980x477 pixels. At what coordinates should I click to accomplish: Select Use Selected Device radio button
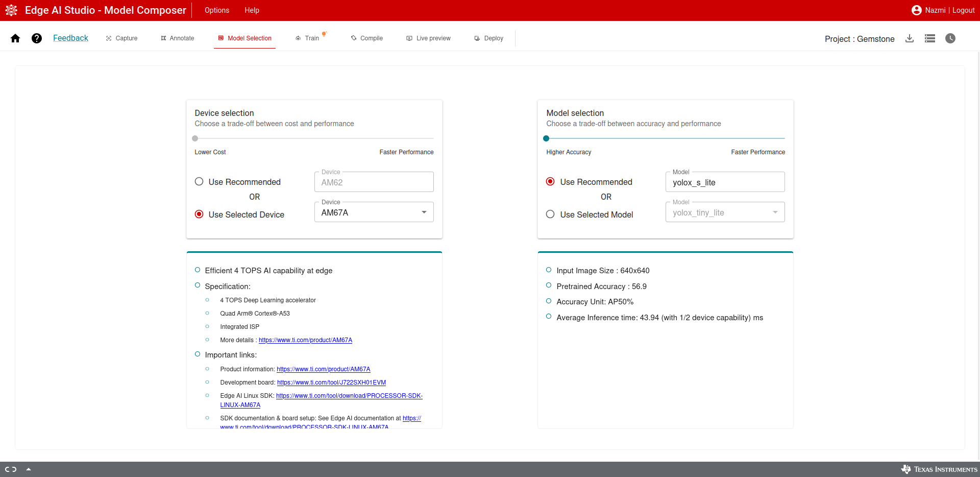coord(199,214)
